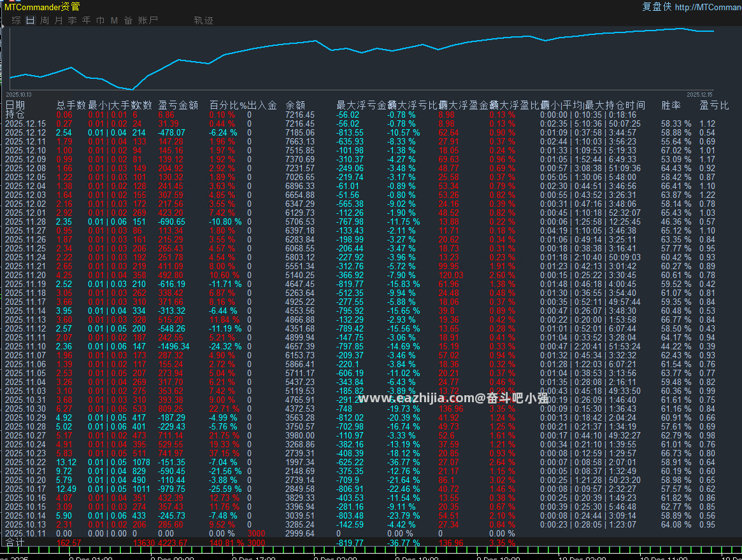Click the equity curve line chart

[362, 58]
